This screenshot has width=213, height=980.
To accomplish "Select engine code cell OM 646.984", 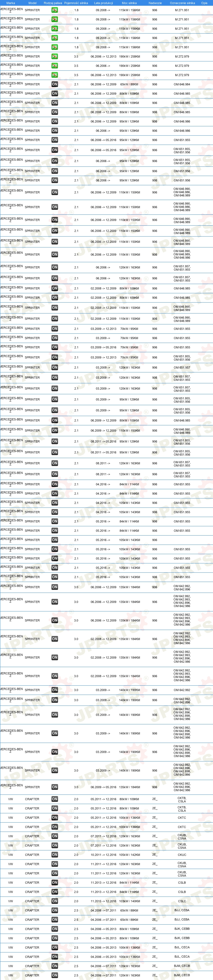I will coord(182,85).
